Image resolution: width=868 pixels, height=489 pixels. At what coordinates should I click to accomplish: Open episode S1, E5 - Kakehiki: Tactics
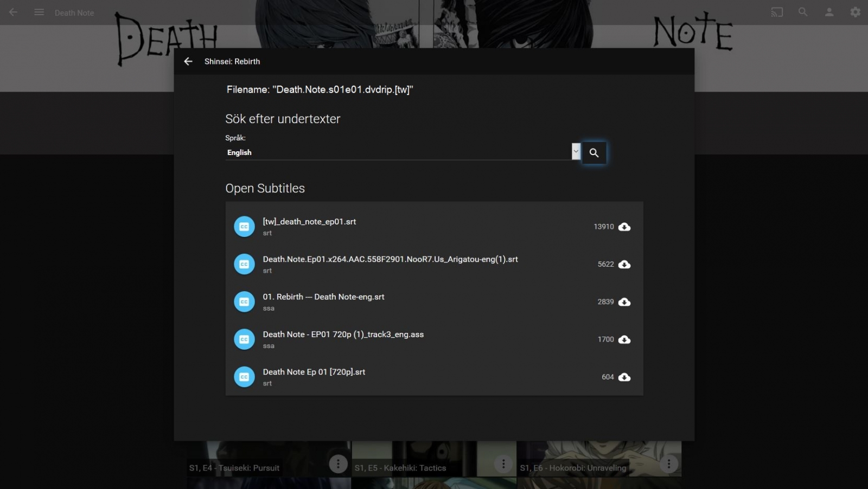(x=400, y=468)
